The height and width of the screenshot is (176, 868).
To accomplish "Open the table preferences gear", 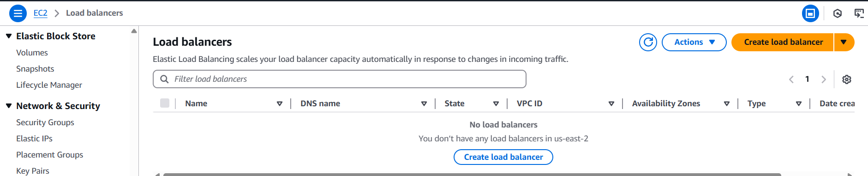I will tap(846, 79).
